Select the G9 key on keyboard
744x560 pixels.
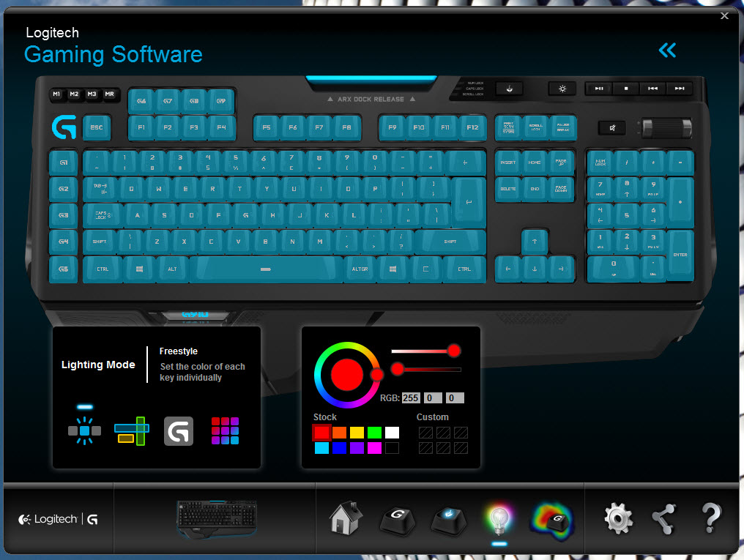pos(221,101)
